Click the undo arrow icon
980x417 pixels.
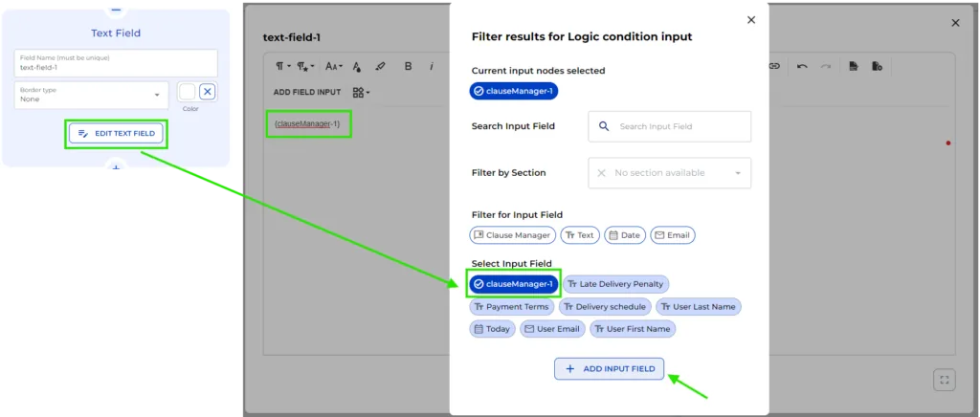point(803,66)
